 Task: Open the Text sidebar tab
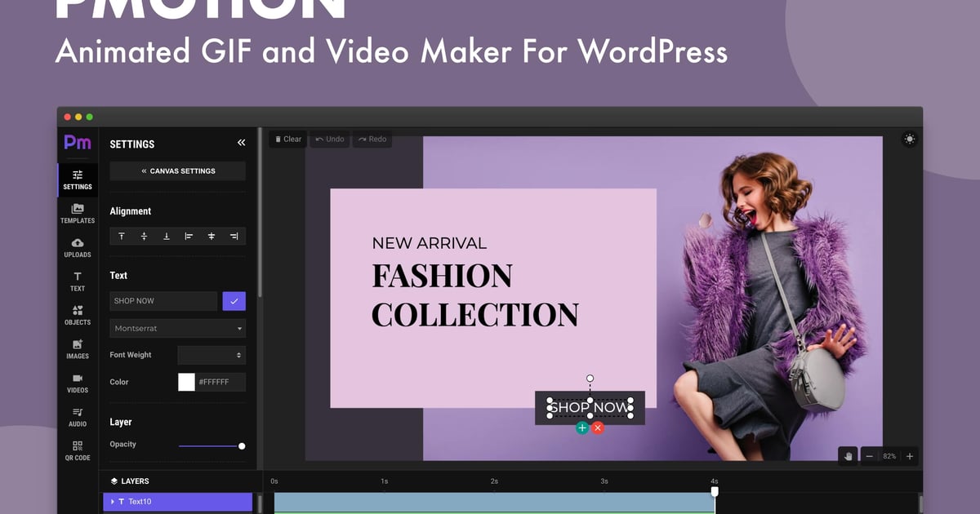coord(78,281)
